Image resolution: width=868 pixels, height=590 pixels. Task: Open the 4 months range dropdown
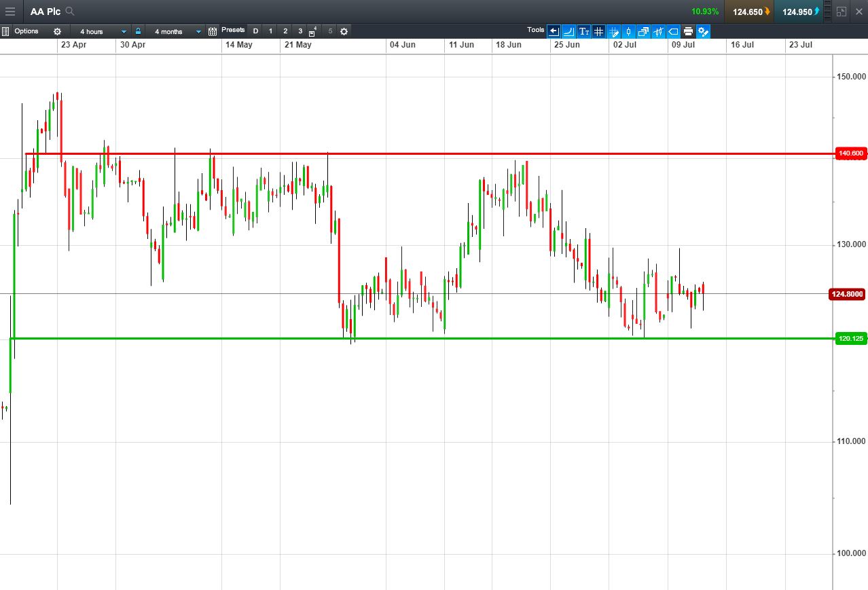click(175, 31)
